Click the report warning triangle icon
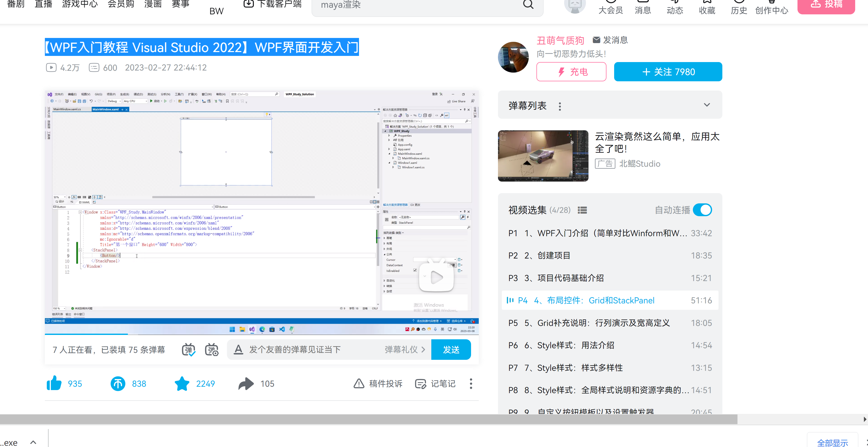Viewport: 868px width, 447px height. tap(358, 384)
